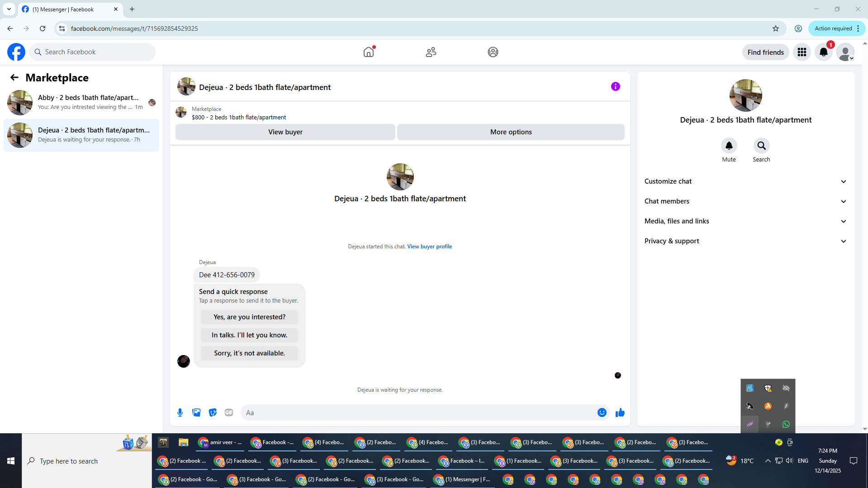Click the address bar URL
This screenshot has height=488, width=868.
click(134, 28)
